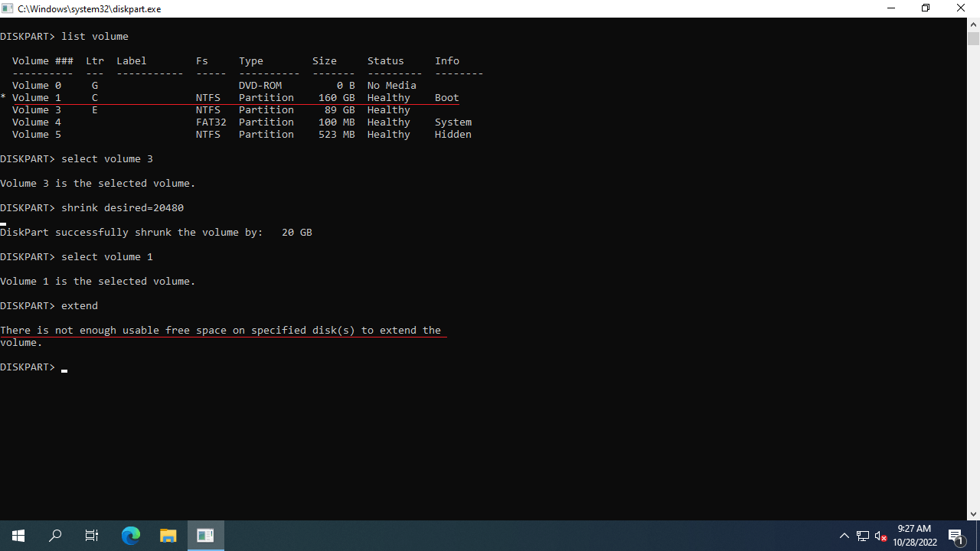Open the clock showing 9:27 AM

[x=914, y=536]
